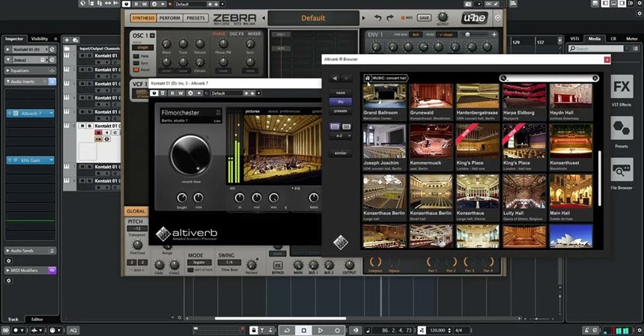Toggle Read automation in the Altiverb plugin window

click(x=172, y=94)
